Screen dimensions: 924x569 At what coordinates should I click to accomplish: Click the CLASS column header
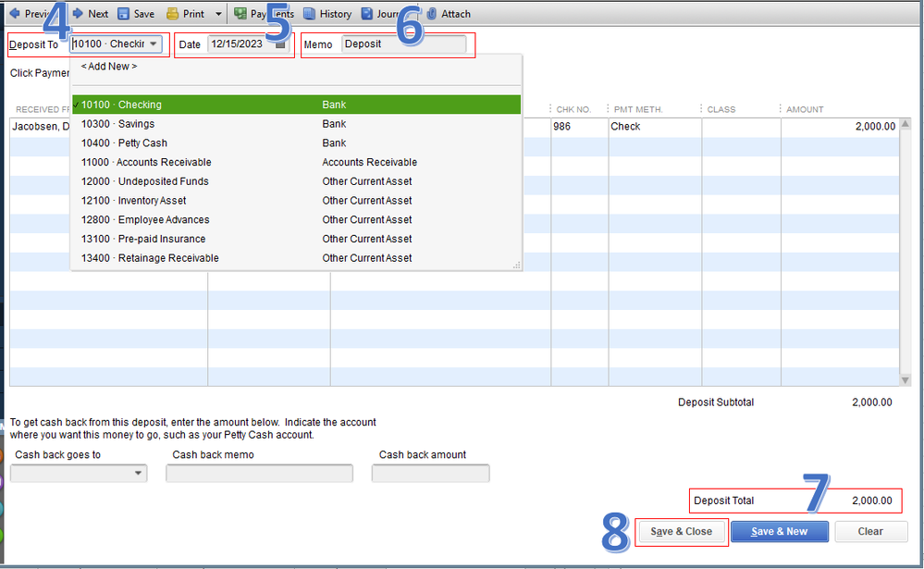tap(721, 109)
